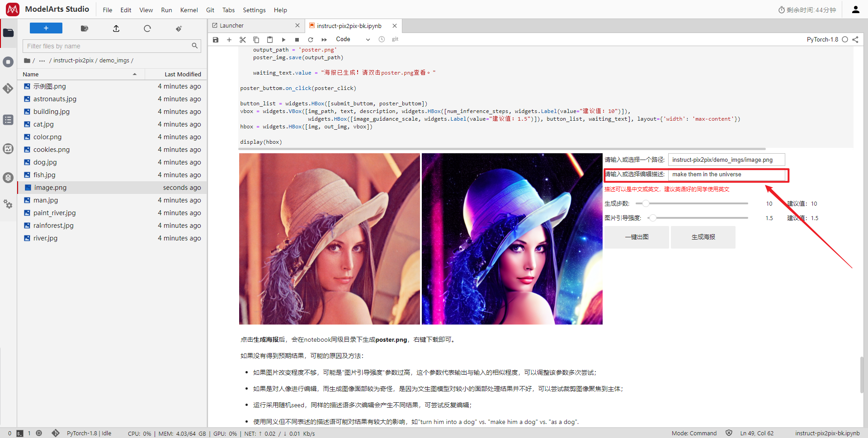Image resolution: width=868 pixels, height=438 pixels.
Task: Click the Git clone icon in file browser
Action: pyautogui.click(x=179, y=28)
